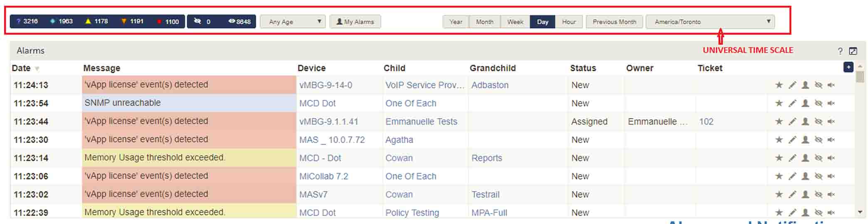Filter by yellow warning triangle alarms 1178
The image size is (868, 224).
coord(96,22)
